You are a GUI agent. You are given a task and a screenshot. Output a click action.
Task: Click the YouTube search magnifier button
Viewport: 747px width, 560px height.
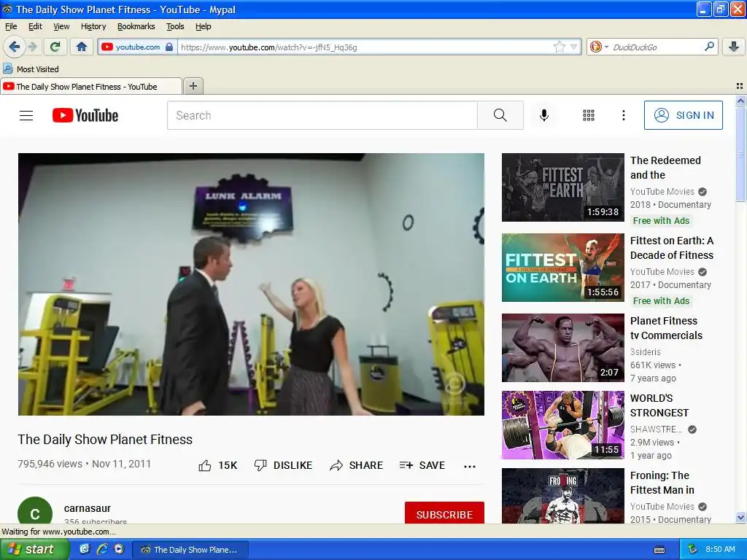coord(500,115)
